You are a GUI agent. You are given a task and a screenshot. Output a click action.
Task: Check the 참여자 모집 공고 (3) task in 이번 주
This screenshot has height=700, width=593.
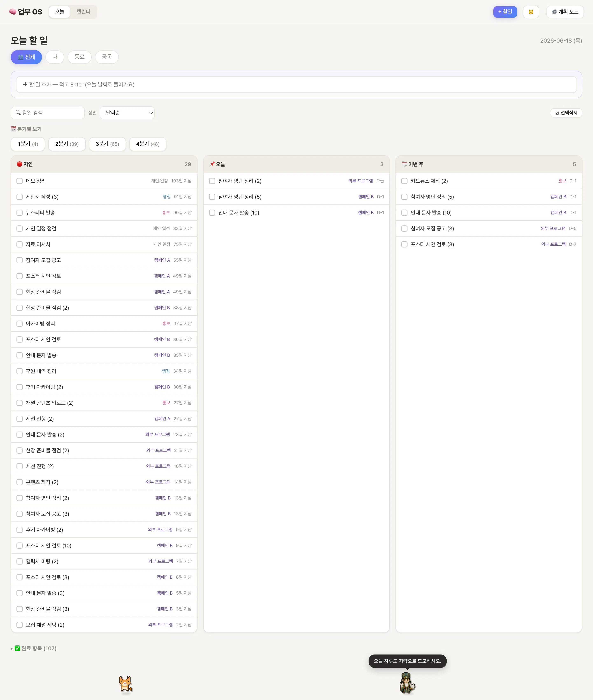click(x=404, y=229)
